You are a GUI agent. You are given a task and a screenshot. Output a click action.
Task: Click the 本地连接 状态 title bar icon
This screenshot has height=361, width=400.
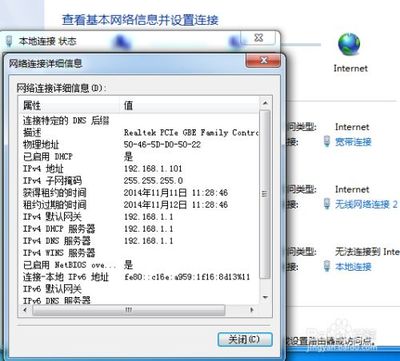[x=9, y=41]
